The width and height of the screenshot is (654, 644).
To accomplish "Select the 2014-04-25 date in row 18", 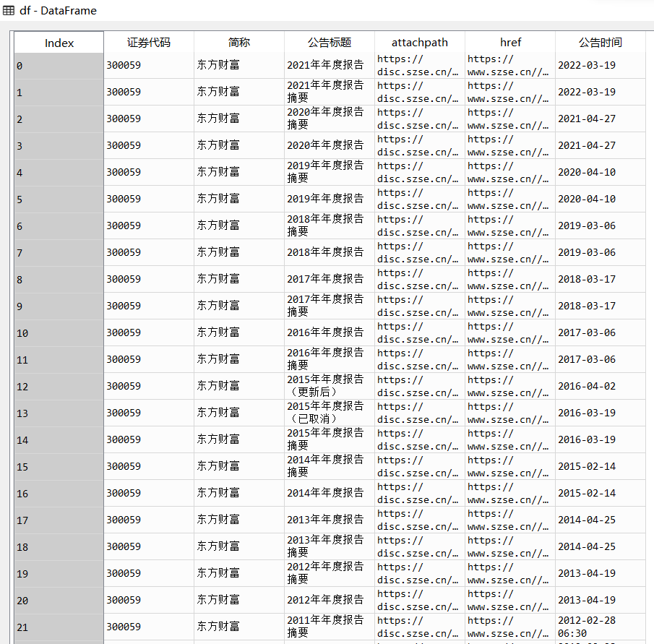I will (601, 547).
